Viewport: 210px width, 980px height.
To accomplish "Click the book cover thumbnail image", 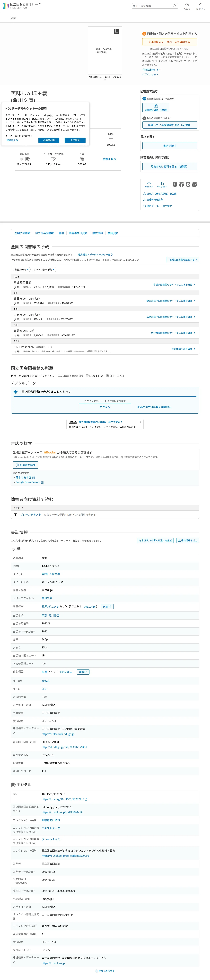I will (x=105, y=50).
